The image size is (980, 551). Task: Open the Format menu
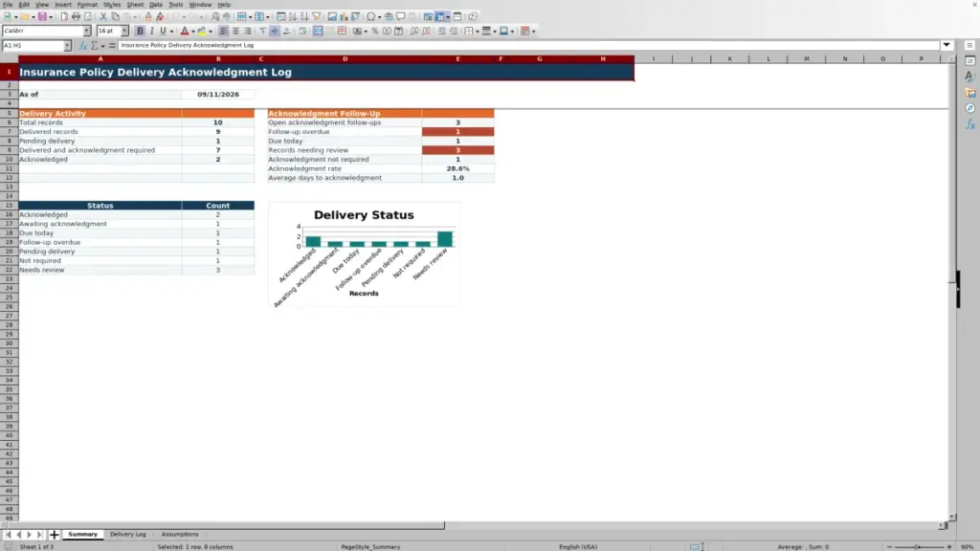tap(87, 5)
